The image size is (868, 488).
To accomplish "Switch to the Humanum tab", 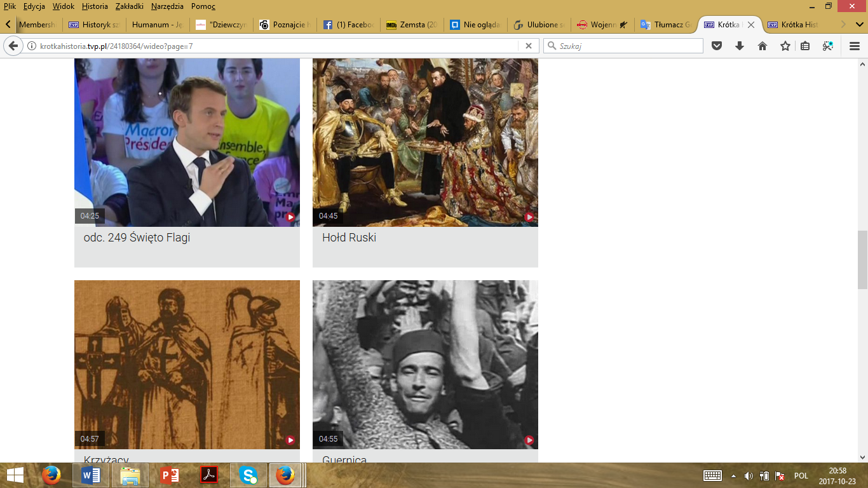I will point(159,25).
